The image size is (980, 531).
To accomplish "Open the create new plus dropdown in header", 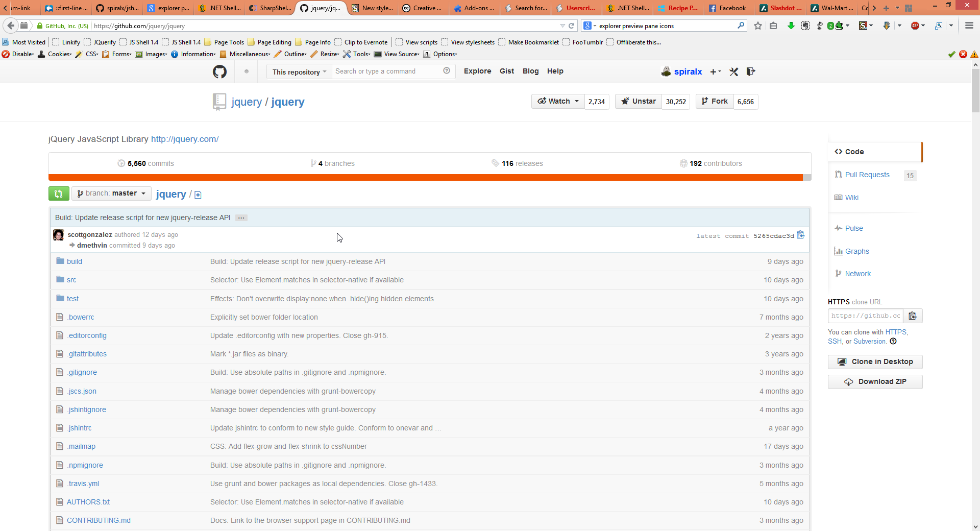I will coord(715,72).
